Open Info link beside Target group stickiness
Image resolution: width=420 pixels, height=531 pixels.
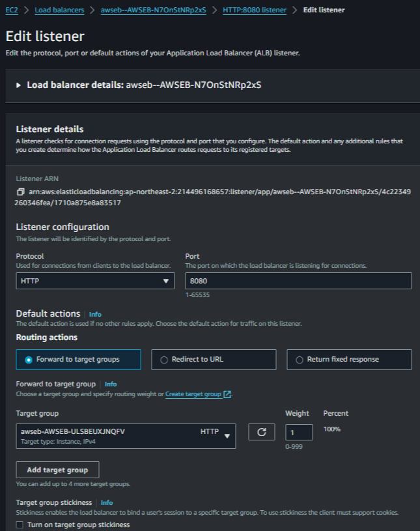(x=107, y=502)
